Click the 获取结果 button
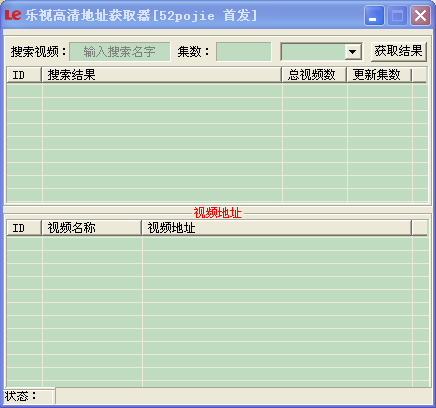Screen dimensions: 436x408 (399, 52)
